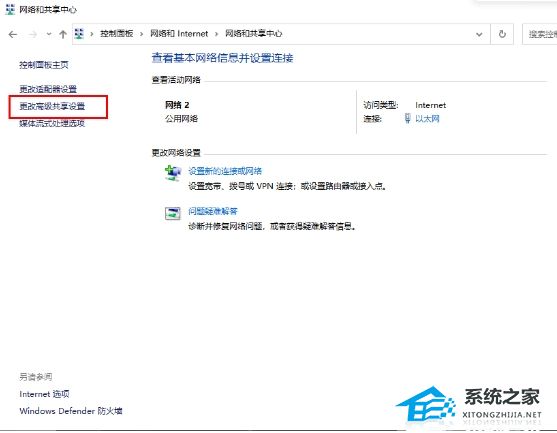Click the 网络 2 network name
557x433 pixels.
177,105
